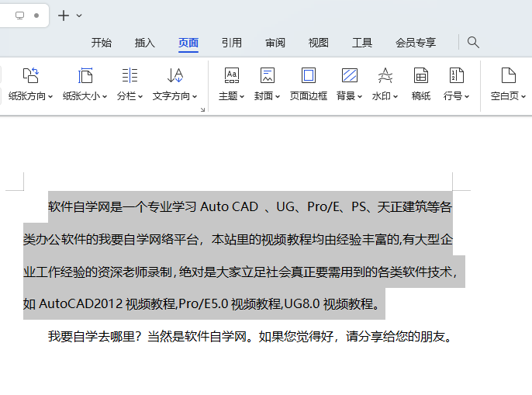Click the 主题 theme icon
Screen dimensions: 532x395
click(232, 75)
